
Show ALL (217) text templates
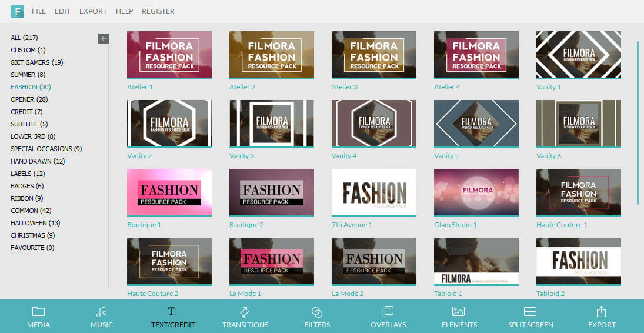click(24, 38)
